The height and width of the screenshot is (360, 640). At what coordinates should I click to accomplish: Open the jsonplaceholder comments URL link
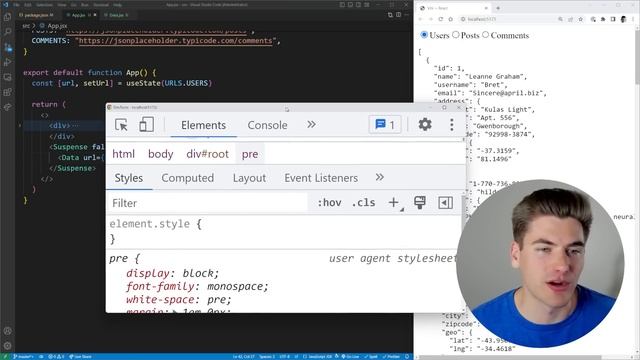coord(175,41)
